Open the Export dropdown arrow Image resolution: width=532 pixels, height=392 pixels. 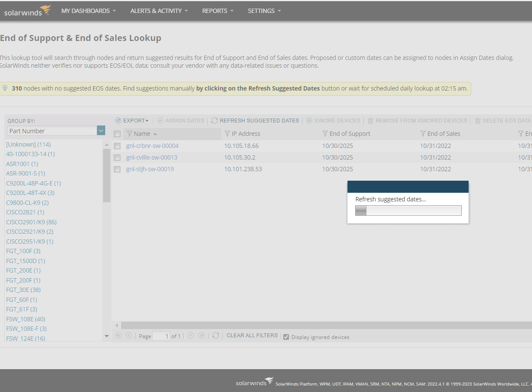pyautogui.click(x=147, y=121)
